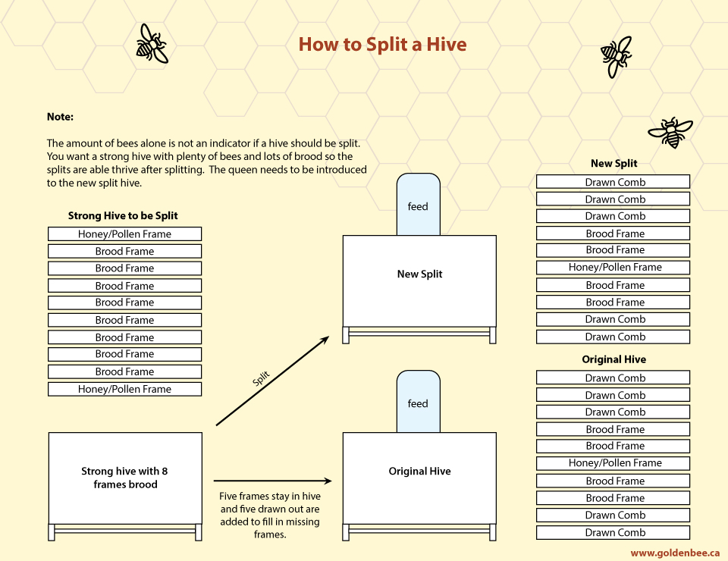Click the bee icon left of the title
728x561 pixels.
click(x=152, y=43)
